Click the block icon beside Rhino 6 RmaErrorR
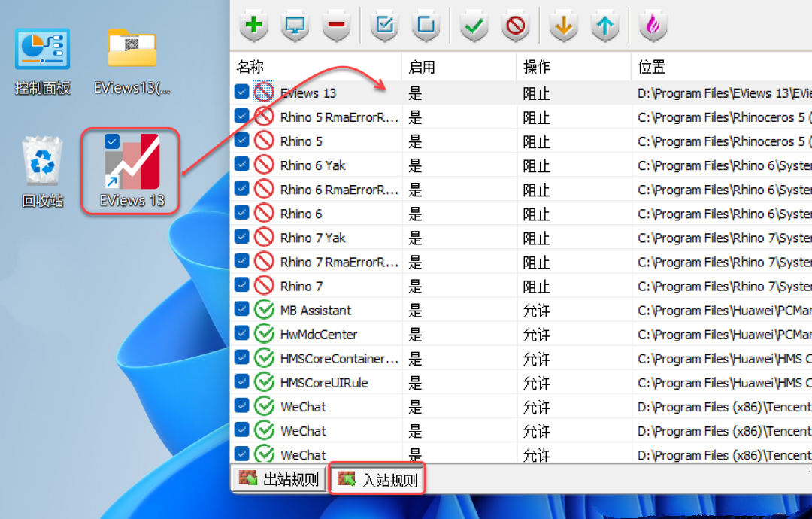The width and height of the screenshot is (812, 519). [x=264, y=189]
